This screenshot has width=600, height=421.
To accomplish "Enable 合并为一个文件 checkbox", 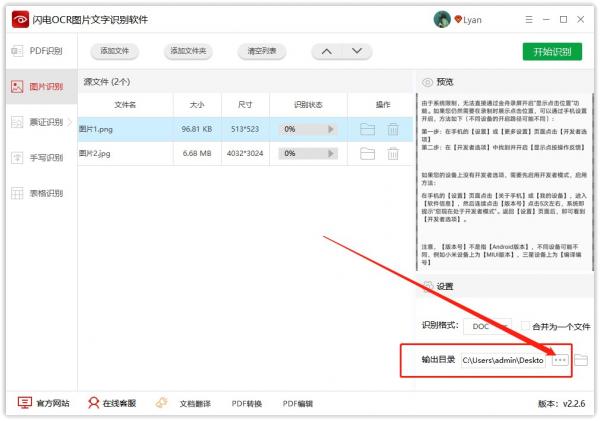I will pyautogui.click(x=525, y=326).
